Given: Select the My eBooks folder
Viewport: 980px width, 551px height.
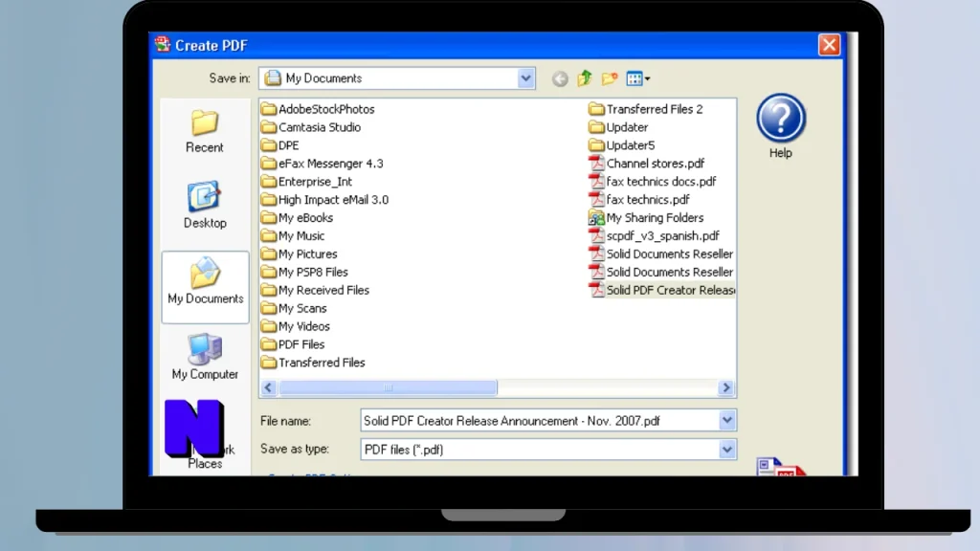Looking at the screenshot, I should [298, 218].
